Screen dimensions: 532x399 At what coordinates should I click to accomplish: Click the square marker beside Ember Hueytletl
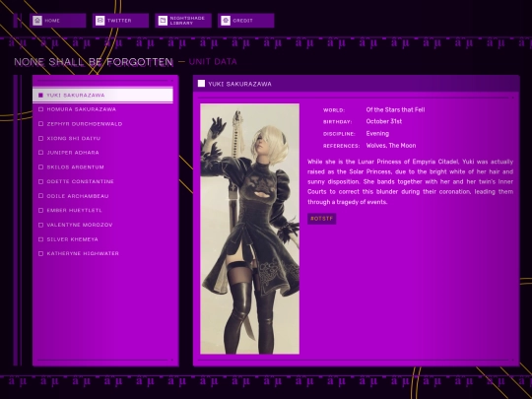tap(40, 211)
